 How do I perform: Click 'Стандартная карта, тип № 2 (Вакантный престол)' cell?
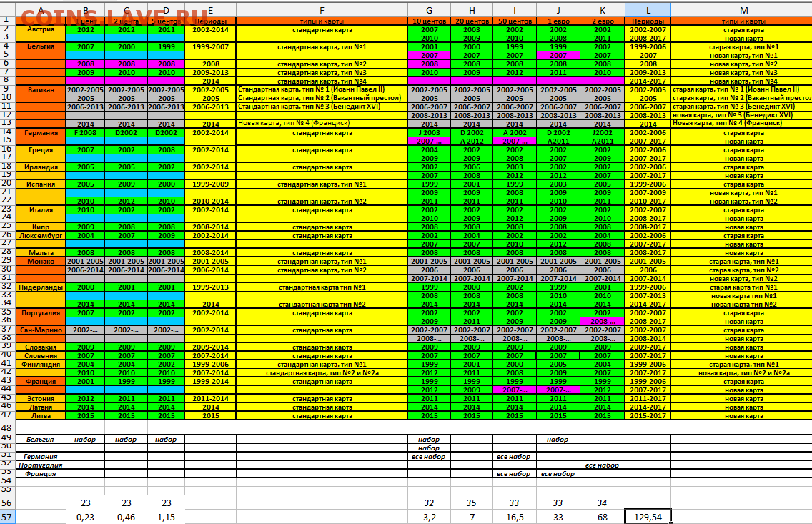[x=322, y=98]
